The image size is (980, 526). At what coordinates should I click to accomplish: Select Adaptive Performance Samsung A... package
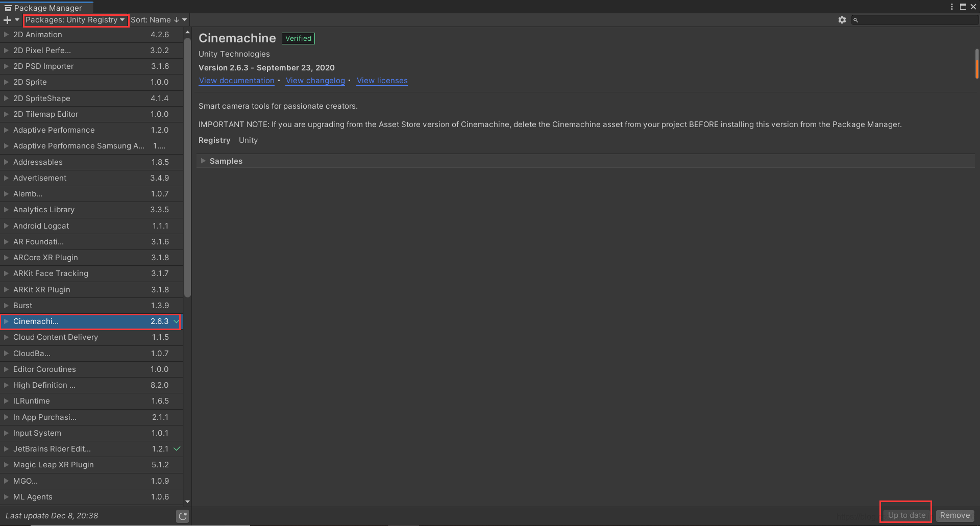(x=92, y=146)
